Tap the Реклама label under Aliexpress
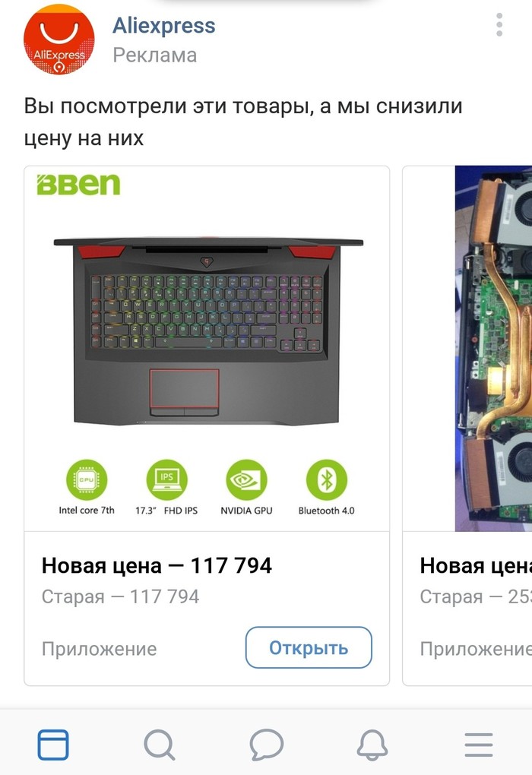Image resolution: width=532 pixels, height=775 pixels. pyautogui.click(x=155, y=55)
